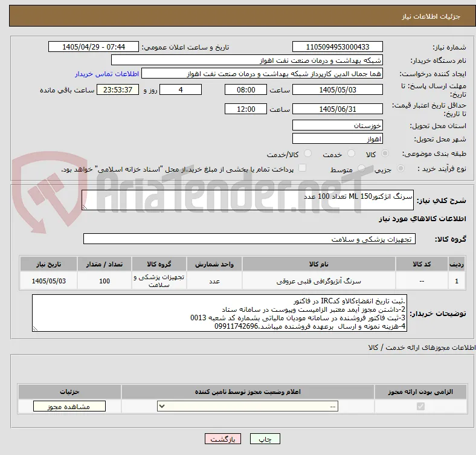Click the remaining days field showing 4
This screenshot has height=455, width=476.
[x=181, y=89]
